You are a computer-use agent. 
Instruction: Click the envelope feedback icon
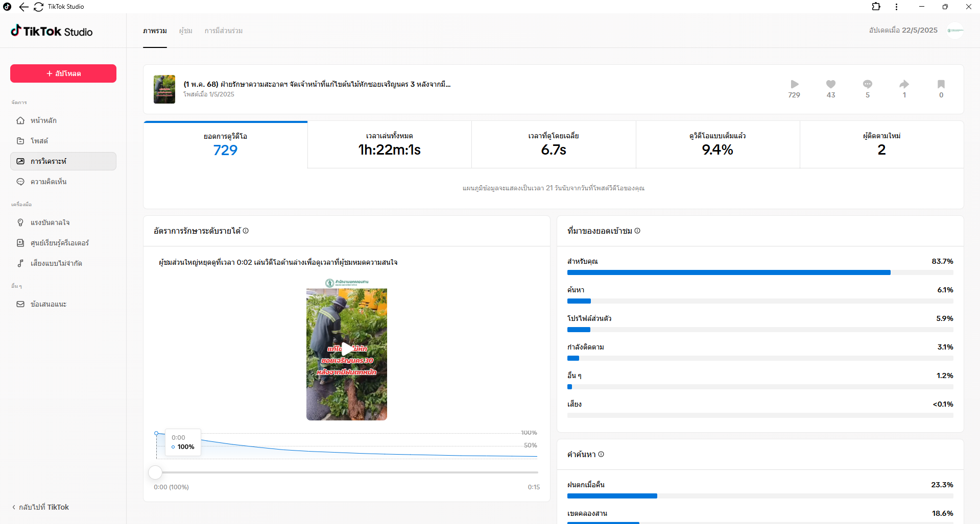tap(20, 304)
